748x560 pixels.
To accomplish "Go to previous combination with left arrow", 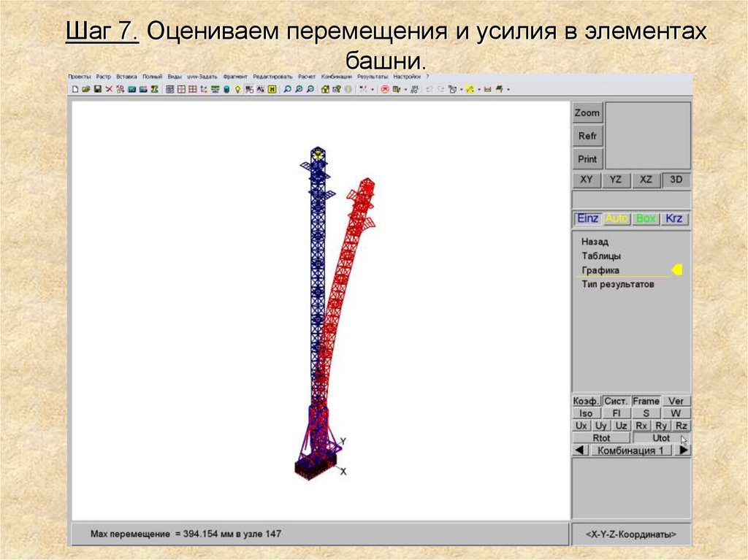I will pos(580,450).
